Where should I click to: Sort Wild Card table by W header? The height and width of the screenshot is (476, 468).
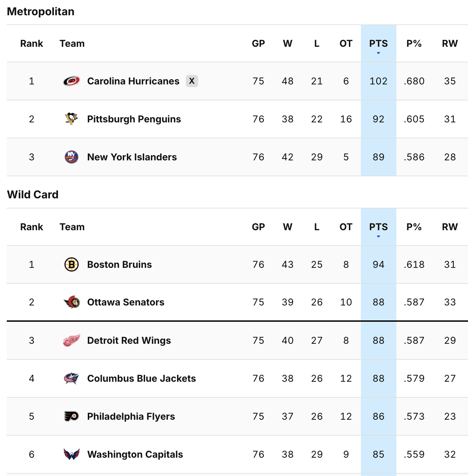(x=288, y=227)
